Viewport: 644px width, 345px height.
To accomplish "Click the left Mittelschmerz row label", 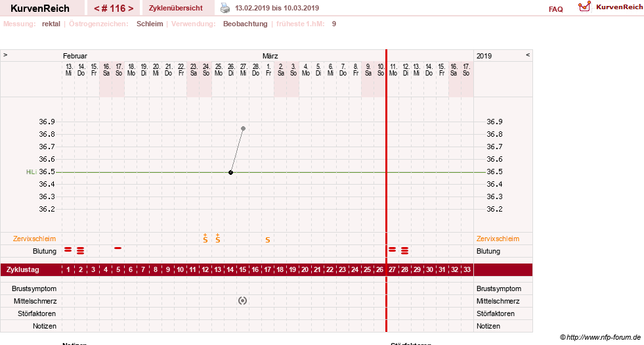I will tap(35, 301).
